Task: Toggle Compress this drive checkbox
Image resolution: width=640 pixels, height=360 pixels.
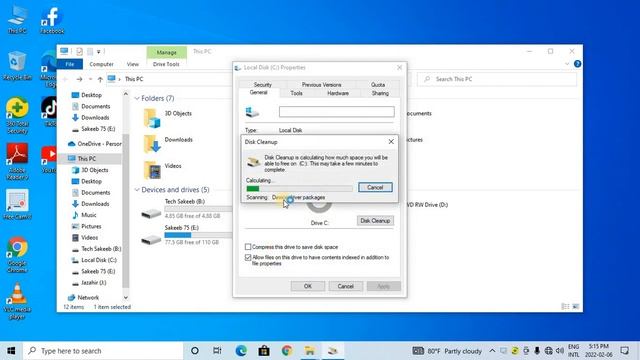Action: (248, 247)
